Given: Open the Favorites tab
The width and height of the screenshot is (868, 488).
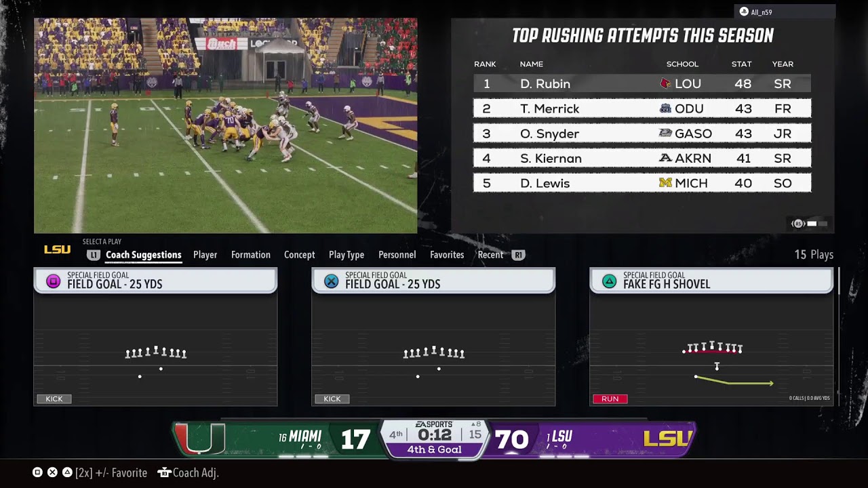Looking at the screenshot, I should (x=447, y=255).
